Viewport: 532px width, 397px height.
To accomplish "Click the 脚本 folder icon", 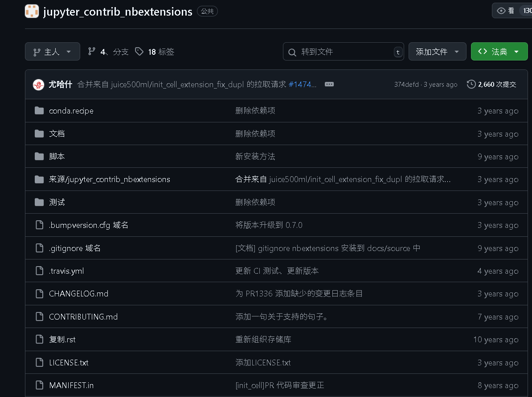I will click(x=39, y=156).
